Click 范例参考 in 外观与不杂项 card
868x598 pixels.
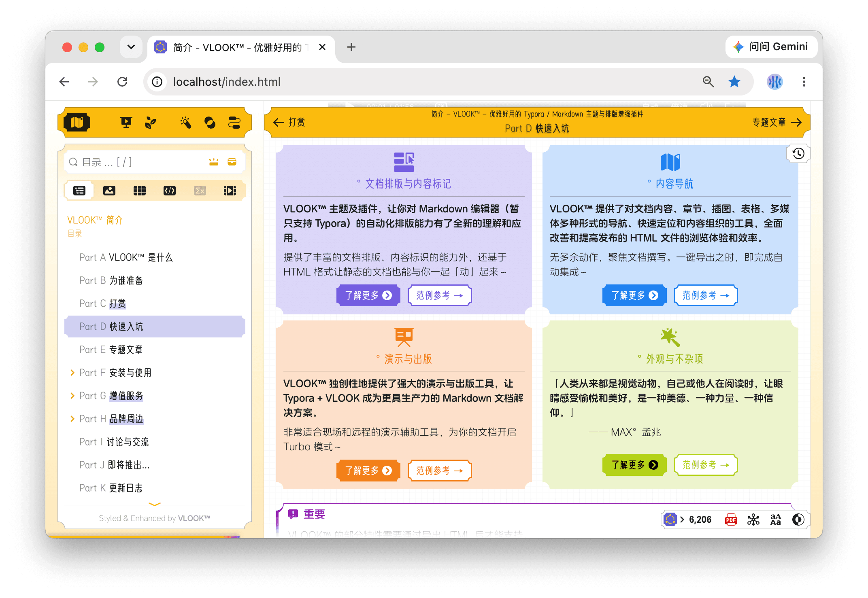706,465
